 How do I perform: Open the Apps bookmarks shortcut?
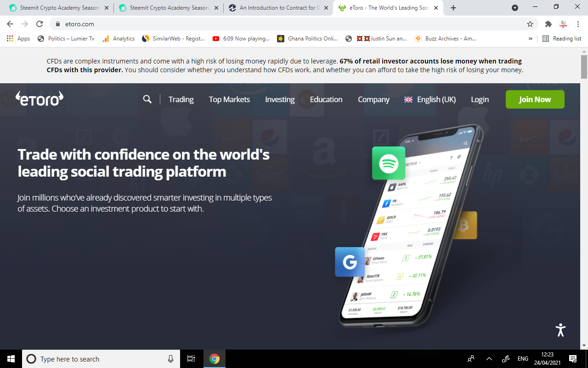tap(18, 39)
